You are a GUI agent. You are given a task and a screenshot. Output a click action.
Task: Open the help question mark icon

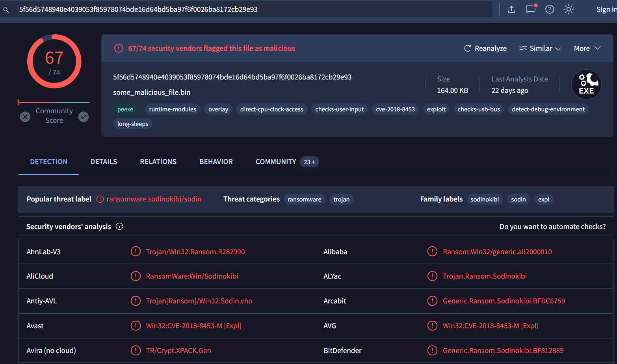(x=550, y=9)
